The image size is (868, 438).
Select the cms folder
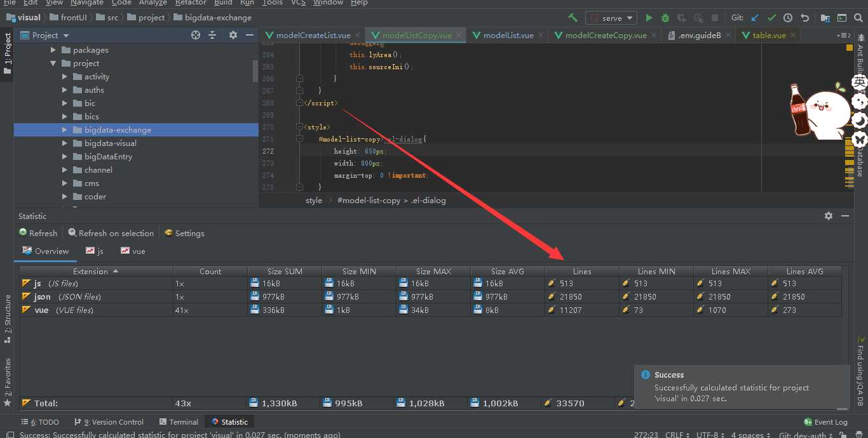click(92, 183)
